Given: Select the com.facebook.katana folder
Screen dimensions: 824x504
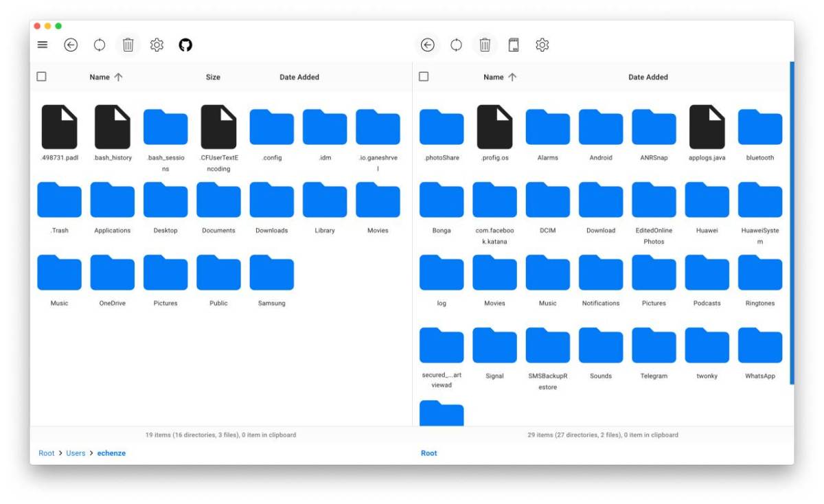Looking at the screenshot, I should pyautogui.click(x=494, y=212).
